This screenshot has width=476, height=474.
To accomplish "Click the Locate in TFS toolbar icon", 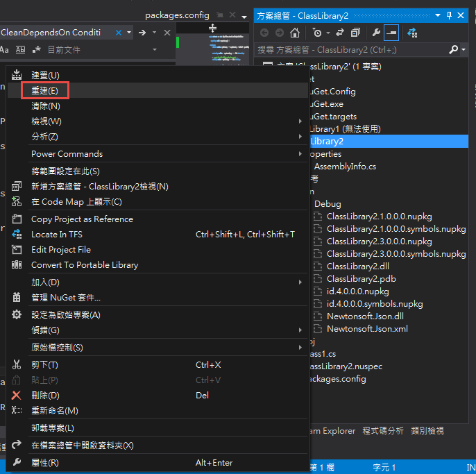I will pyautogui.click(x=412, y=33).
